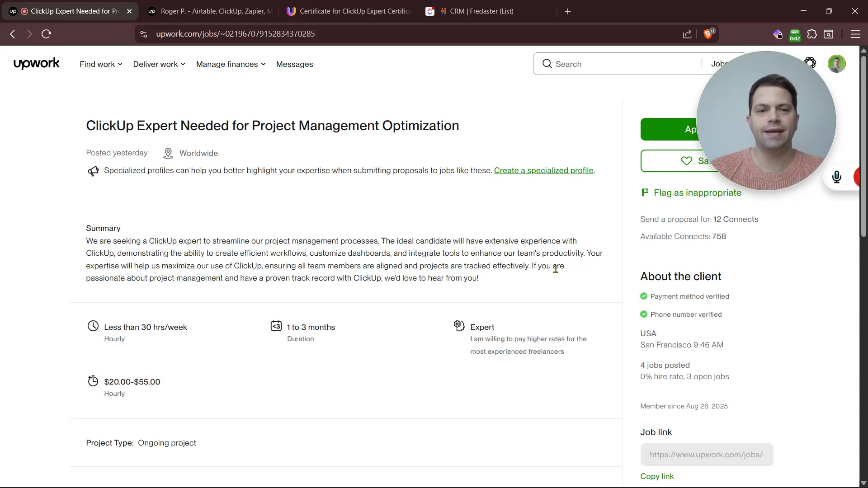Click the clock icon beside hours per week
Viewport: 868px width, 488px height.
point(93,326)
